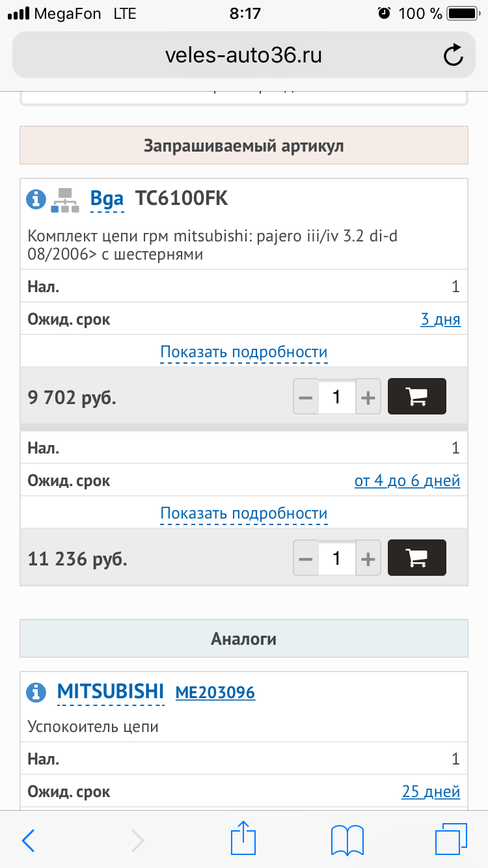The height and width of the screenshot is (868, 488).
Task: Increase quantity for the 11 236 руб. offer
Action: (x=368, y=558)
